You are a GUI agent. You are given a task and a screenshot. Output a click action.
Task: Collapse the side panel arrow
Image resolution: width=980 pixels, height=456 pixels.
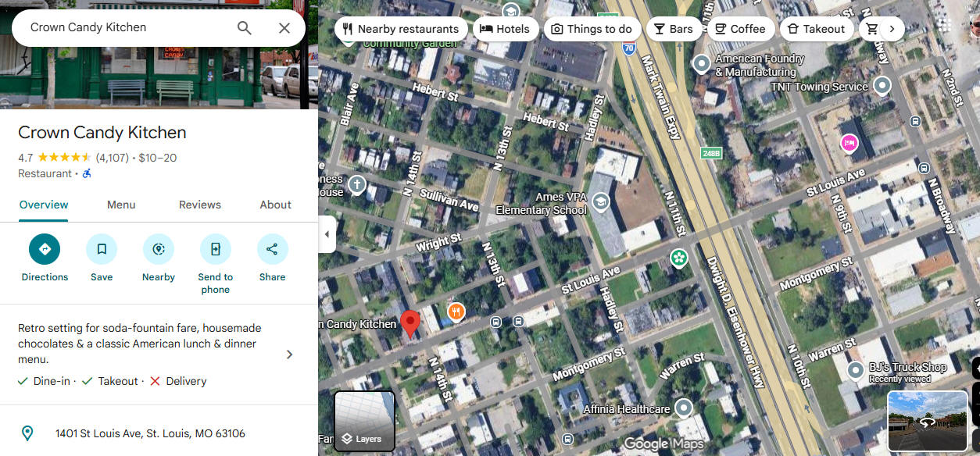327,235
